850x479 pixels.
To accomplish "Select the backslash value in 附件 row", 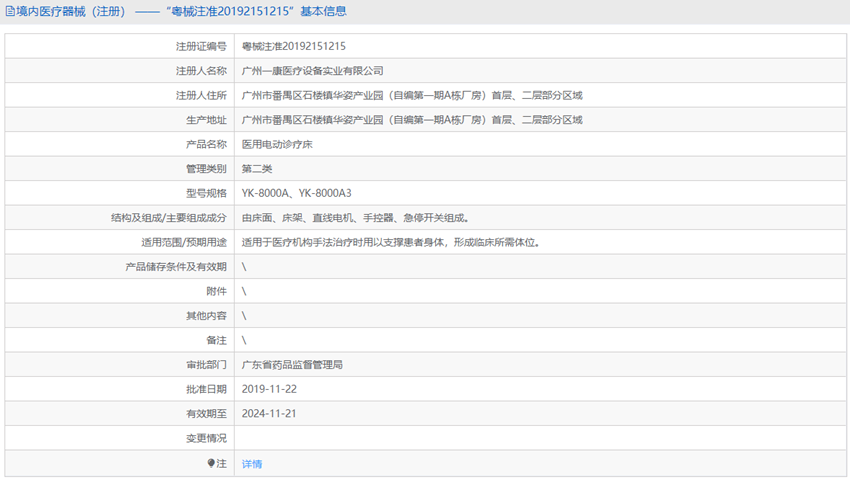I will (244, 292).
